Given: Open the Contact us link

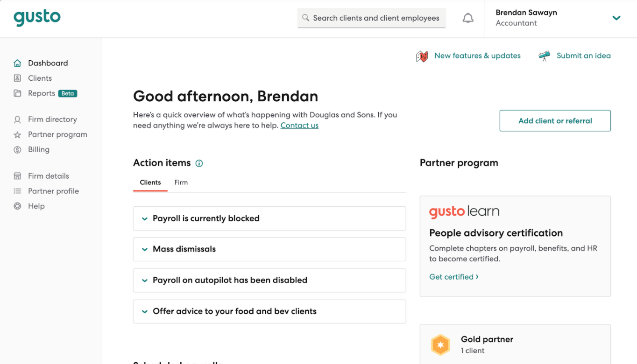Looking at the screenshot, I should pyautogui.click(x=299, y=126).
